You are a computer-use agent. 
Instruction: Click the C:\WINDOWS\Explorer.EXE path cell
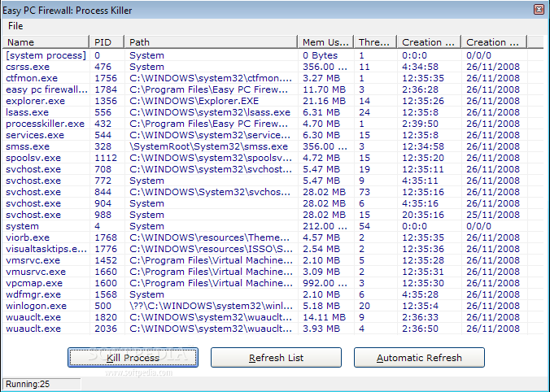194,101
